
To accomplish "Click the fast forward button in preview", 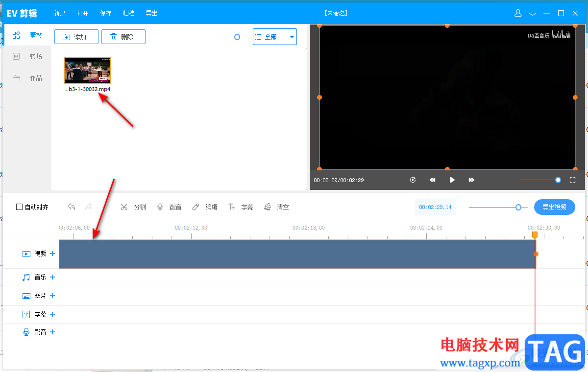I will (471, 180).
